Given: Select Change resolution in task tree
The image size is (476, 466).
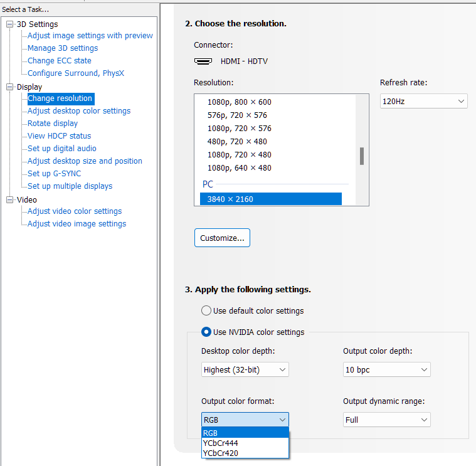Looking at the screenshot, I should pyautogui.click(x=61, y=98).
